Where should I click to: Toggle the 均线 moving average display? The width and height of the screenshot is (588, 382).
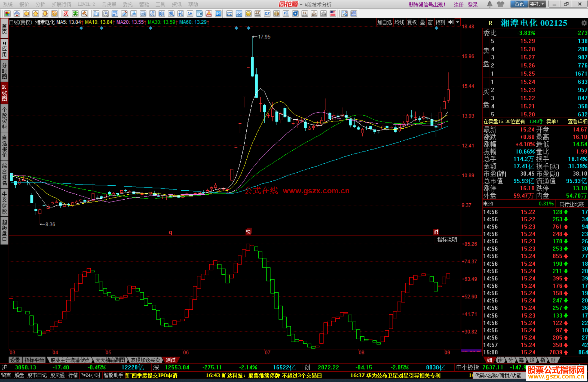tap(399, 22)
